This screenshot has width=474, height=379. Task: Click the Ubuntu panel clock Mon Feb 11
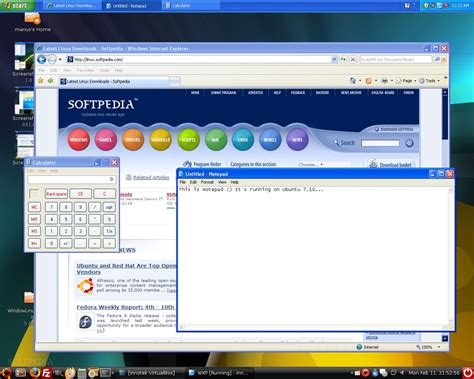(x=434, y=373)
